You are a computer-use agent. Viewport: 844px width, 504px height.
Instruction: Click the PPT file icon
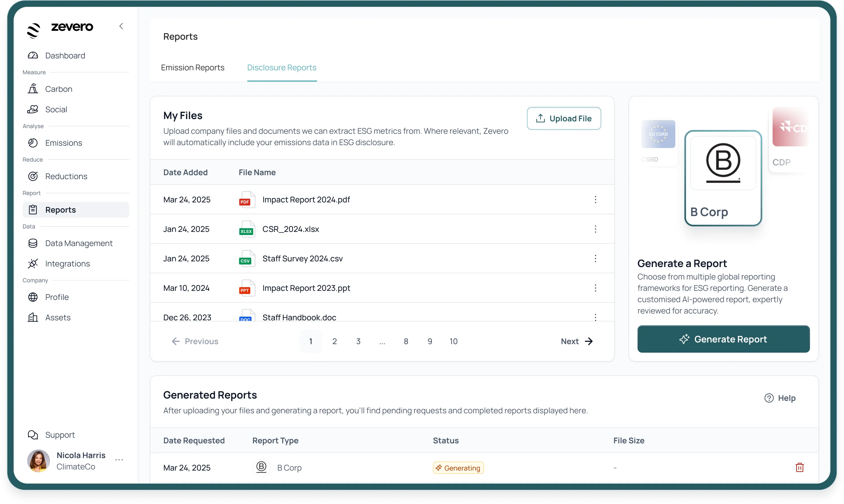(x=247, y=288)
